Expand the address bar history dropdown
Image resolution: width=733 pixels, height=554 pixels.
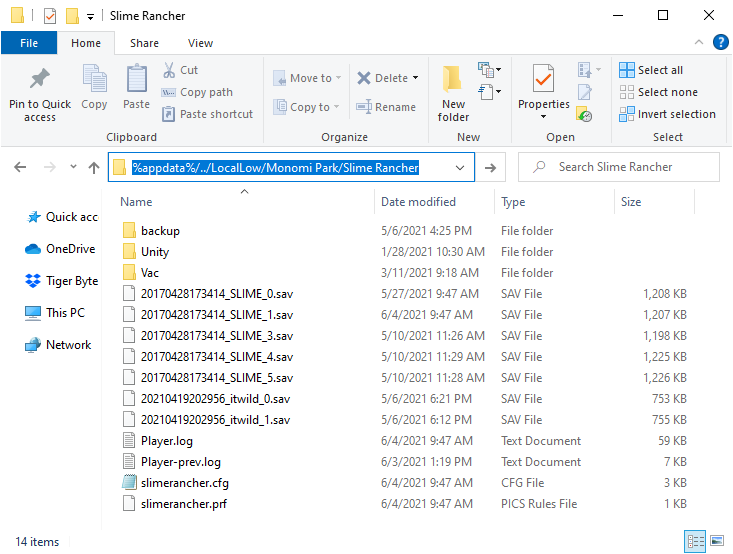460,168
